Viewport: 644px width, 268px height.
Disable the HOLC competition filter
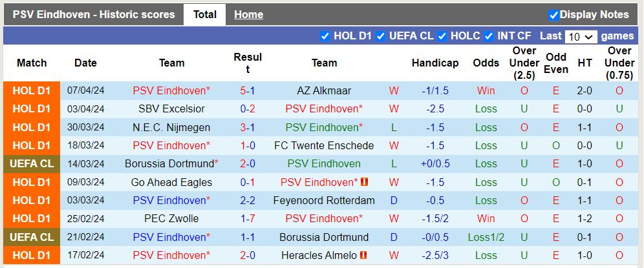[442, 36]
